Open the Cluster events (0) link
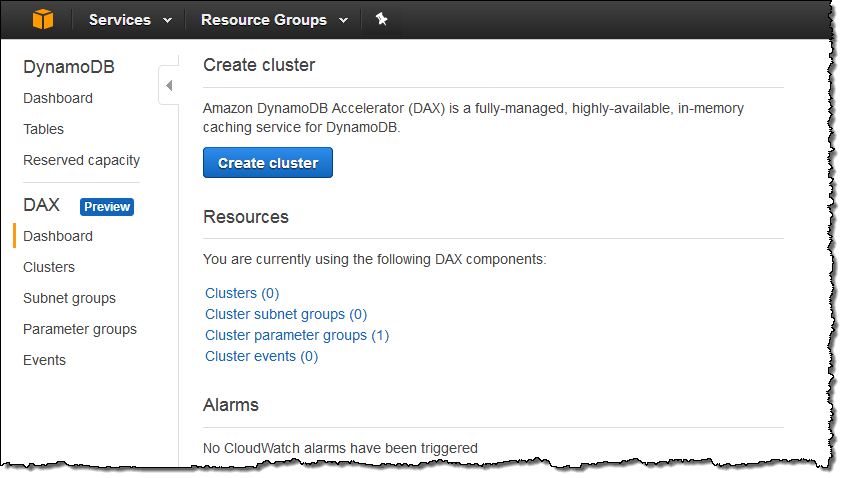 261,356
